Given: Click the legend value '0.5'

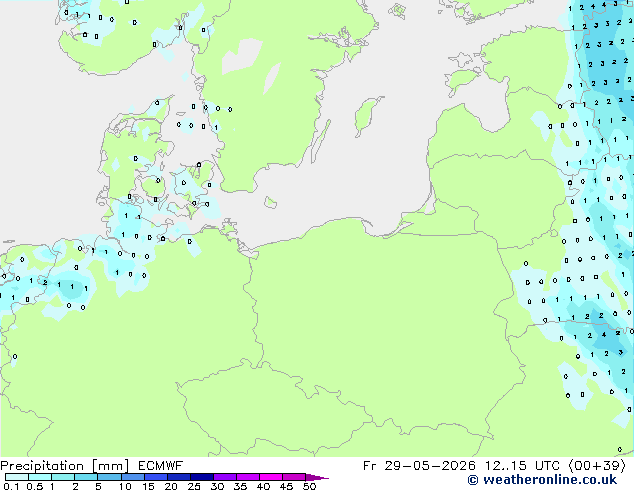Looking at the screenshot, I should pos(35,486).
